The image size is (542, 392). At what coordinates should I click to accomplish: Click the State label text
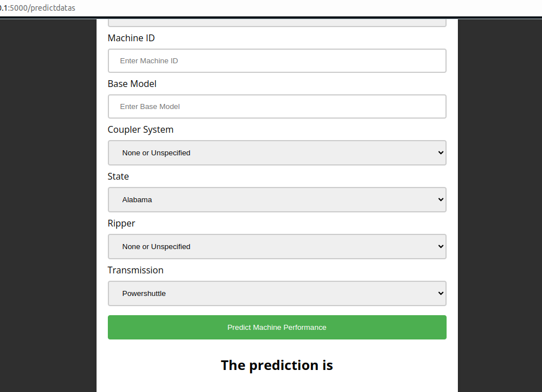[118, 176]
